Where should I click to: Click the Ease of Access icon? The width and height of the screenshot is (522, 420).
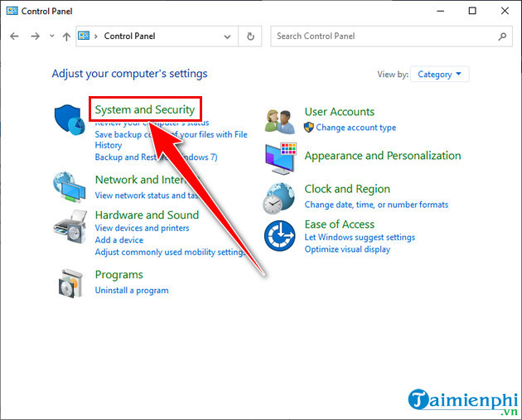[x=279, y=236]
